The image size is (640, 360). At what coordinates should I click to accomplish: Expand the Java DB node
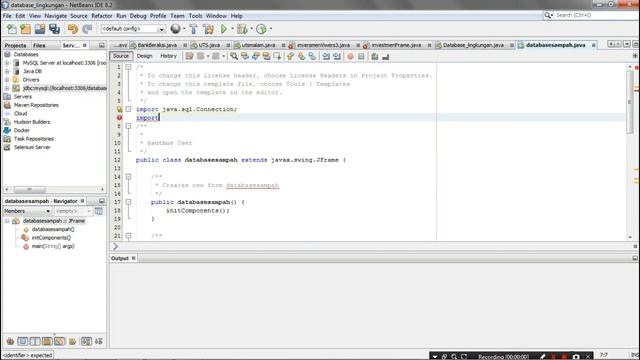pyautogui.click(x=7, y=71)
